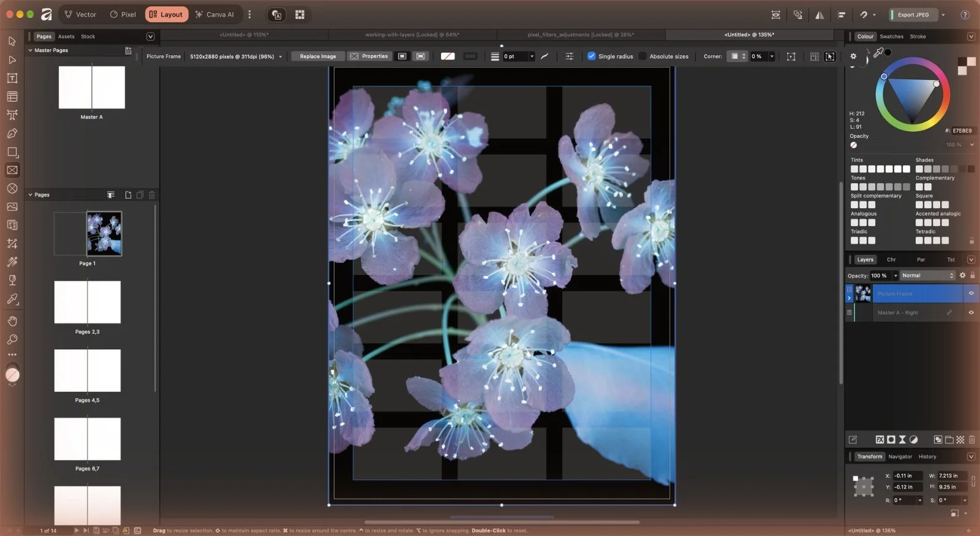Open Layers panel cog settings
Screen dimensions: 980x536
962,275
